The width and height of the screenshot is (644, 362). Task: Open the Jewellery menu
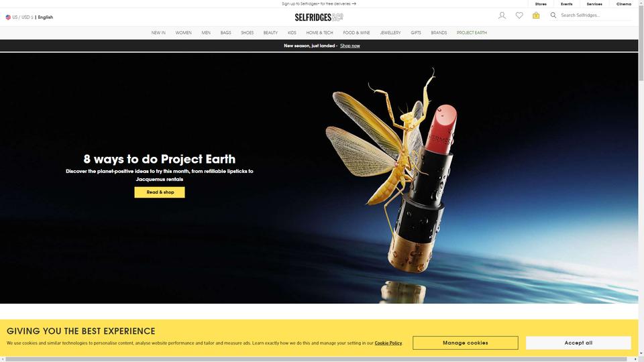tap(390, 33)
